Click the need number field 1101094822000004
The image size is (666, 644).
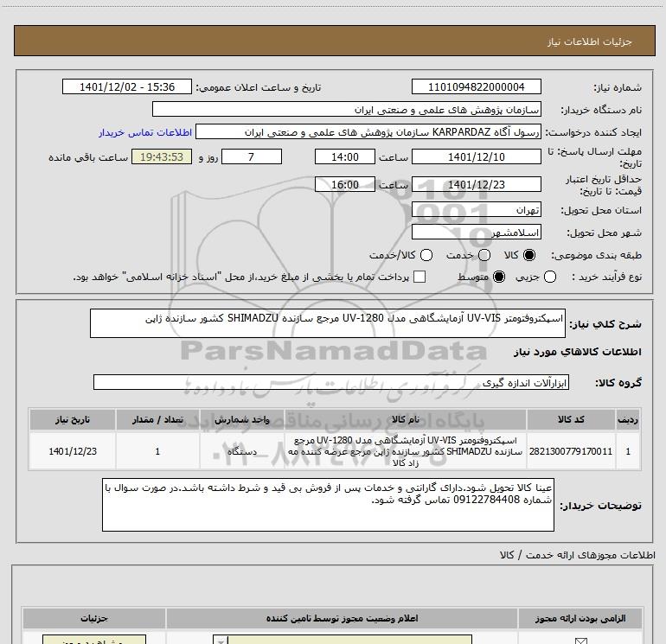476,86
